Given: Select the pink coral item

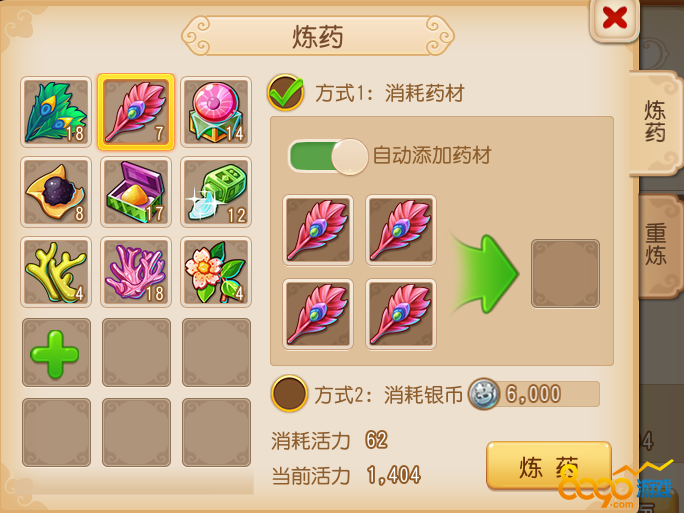Looking at the screenshot, I should point(136,272).
